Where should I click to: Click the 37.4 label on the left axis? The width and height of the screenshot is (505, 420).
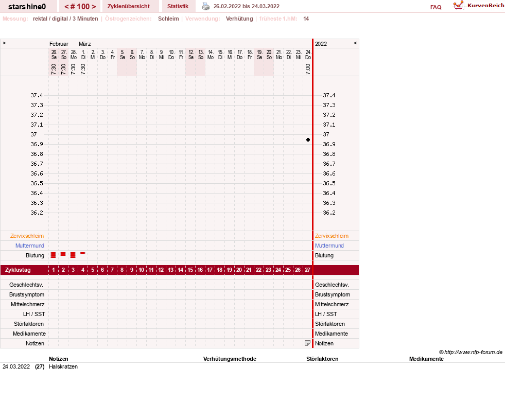point(37,95)
